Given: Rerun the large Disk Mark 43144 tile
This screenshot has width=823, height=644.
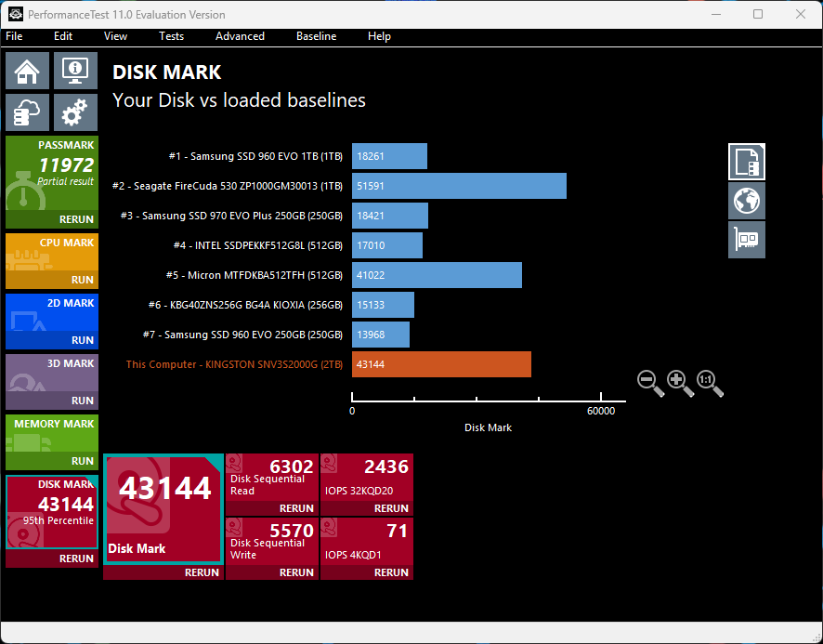Looking at the screenshot, I should pyautogui.click(x=163, y=572).
